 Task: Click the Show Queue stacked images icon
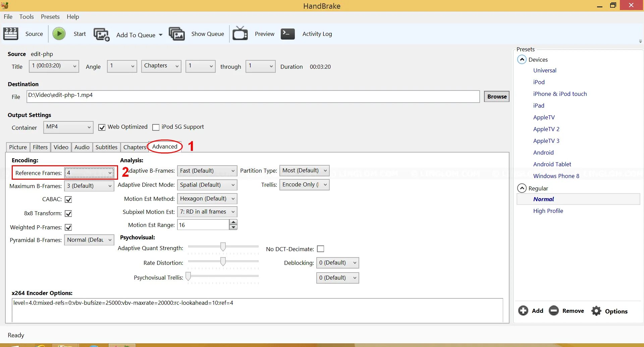click(x=177, y=34)
